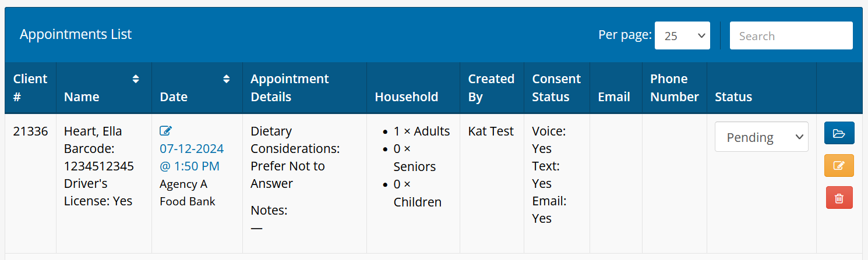Delete appointment using red trash button

pyautogui.click(x=839, y=198)
